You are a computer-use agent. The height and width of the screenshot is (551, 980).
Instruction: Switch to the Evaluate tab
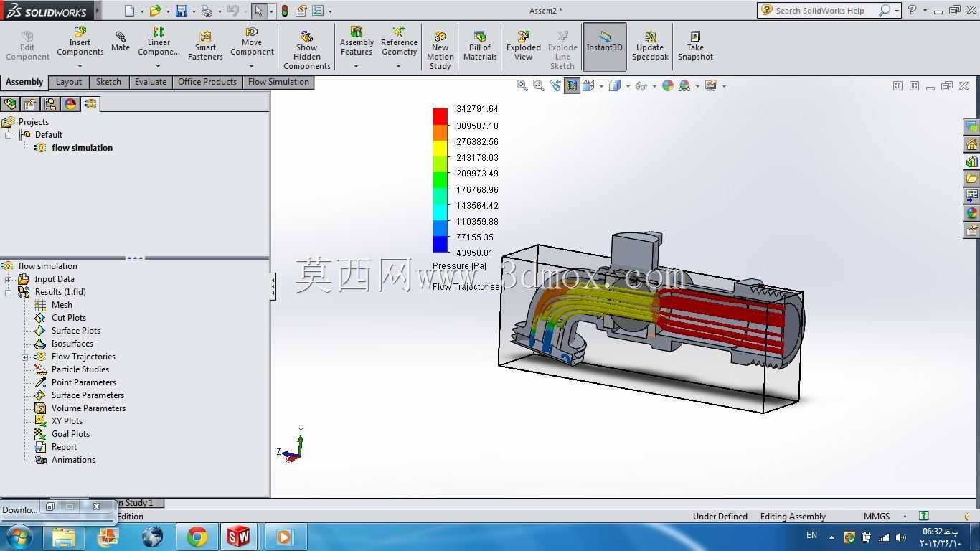pos(151,82)
